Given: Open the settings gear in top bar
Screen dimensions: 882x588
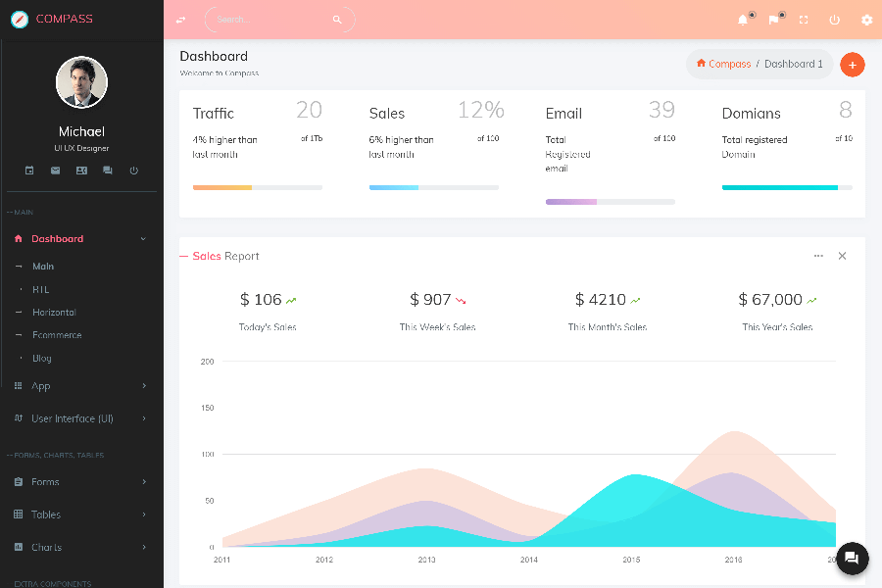Looking at the screenshot, I should click(866, 20).
